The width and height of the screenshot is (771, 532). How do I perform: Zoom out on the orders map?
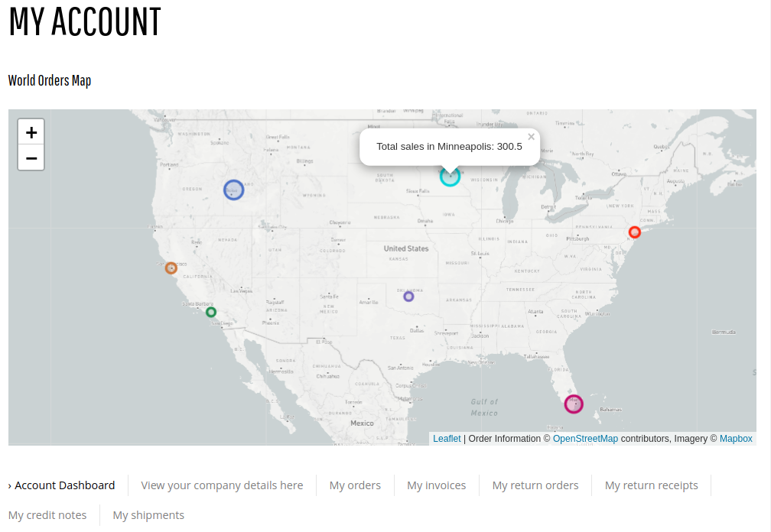(x=31, y=157)
